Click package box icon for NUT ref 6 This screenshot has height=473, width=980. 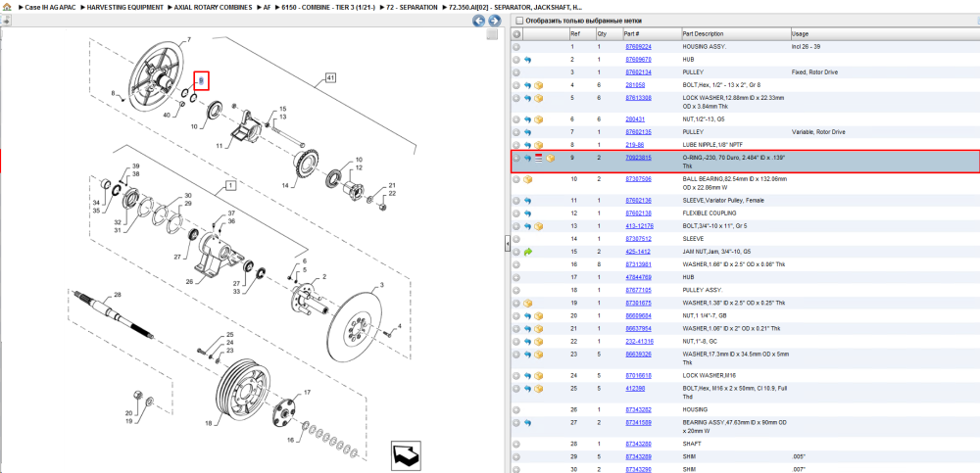coord(539,119)
